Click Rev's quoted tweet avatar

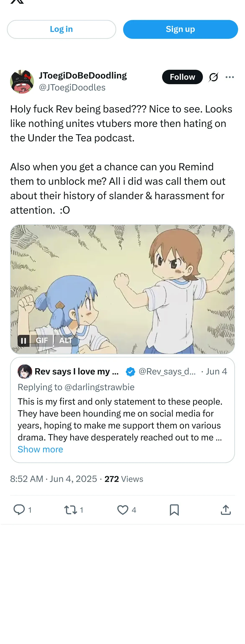click(x=25, y=372)
